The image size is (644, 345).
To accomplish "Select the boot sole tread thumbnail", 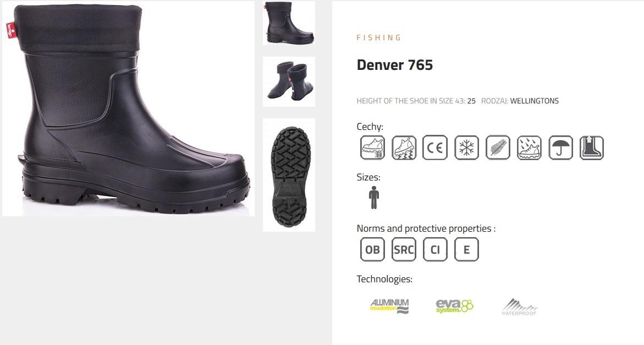I will pyautogui.click(x=289, y=175).
